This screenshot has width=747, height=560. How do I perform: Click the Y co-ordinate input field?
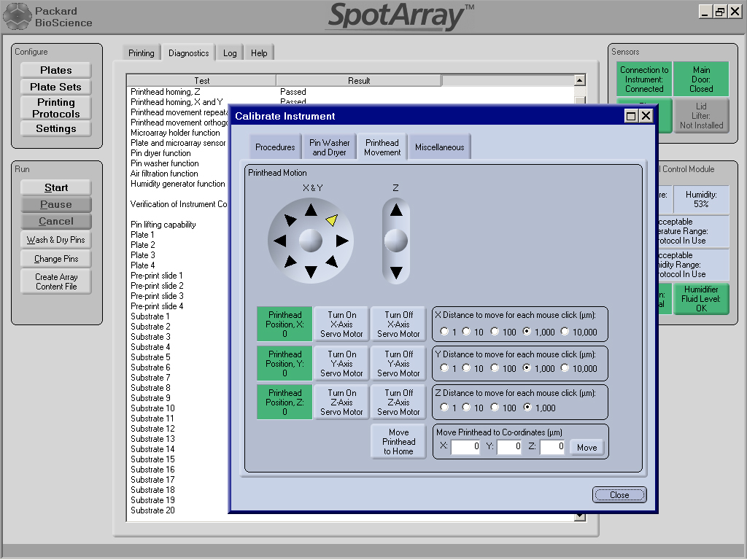pos(509,447)
